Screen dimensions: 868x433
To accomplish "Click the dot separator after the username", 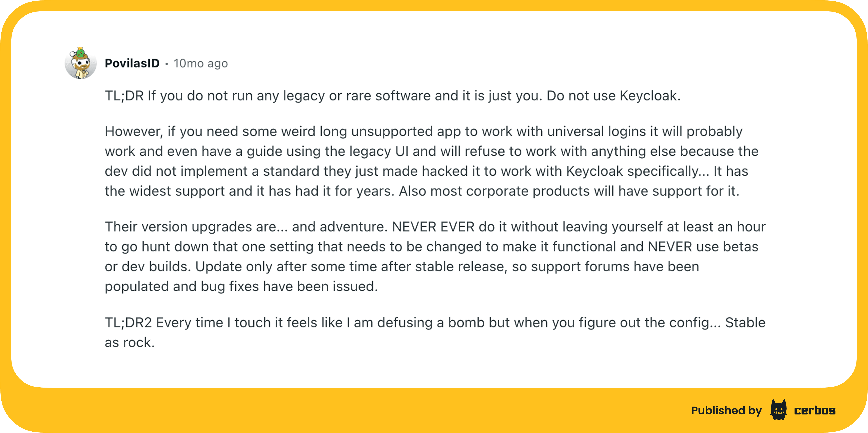I will [x=166, y=64].
